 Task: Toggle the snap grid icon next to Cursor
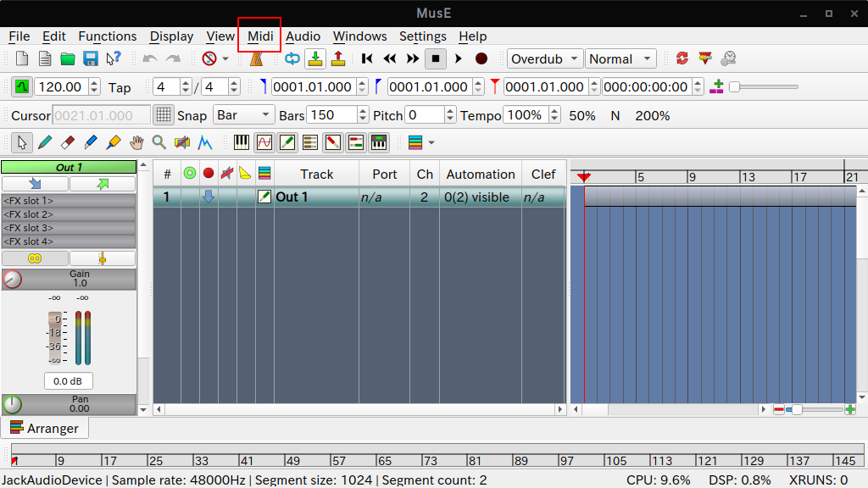click(164, 115)
